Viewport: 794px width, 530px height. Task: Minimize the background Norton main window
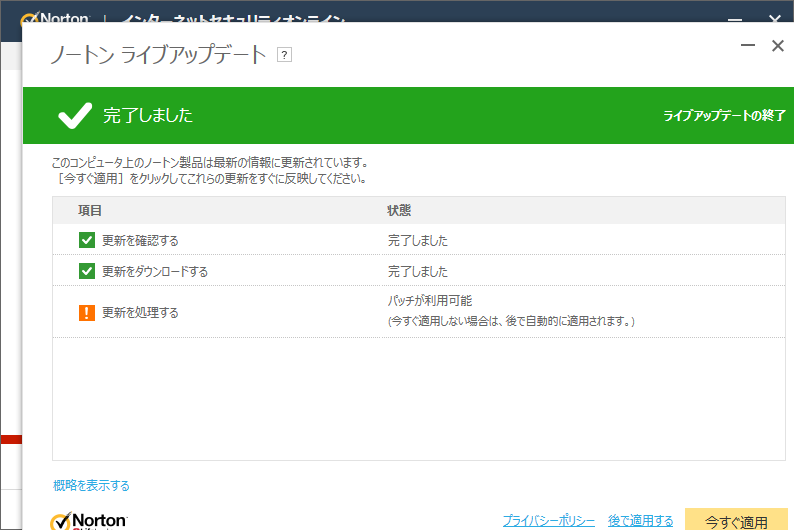735,19
